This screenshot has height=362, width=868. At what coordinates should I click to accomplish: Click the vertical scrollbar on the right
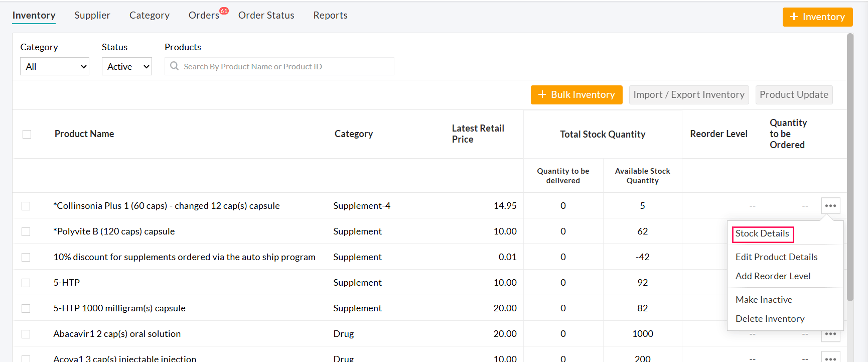850,166
